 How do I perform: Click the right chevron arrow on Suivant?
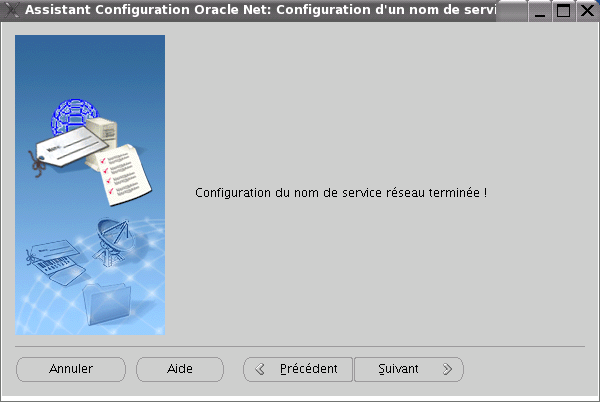click(447, 369)
